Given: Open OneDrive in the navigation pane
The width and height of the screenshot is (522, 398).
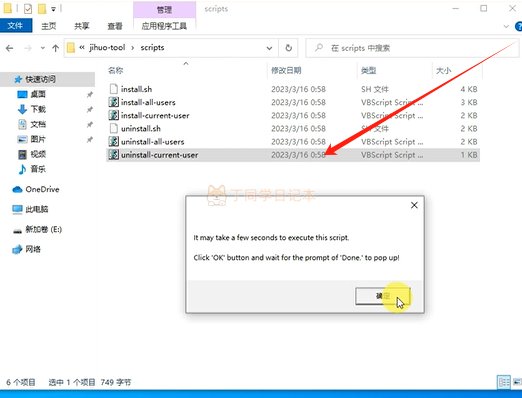Looking at the screenshot, I should pyautogui.click(x=42, y=189).
